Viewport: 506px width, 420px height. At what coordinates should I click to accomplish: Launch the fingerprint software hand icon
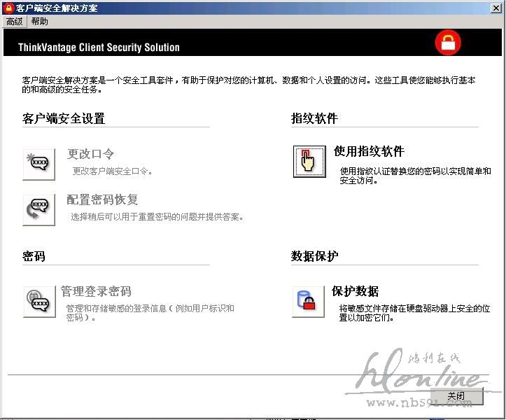pos(308,161)
